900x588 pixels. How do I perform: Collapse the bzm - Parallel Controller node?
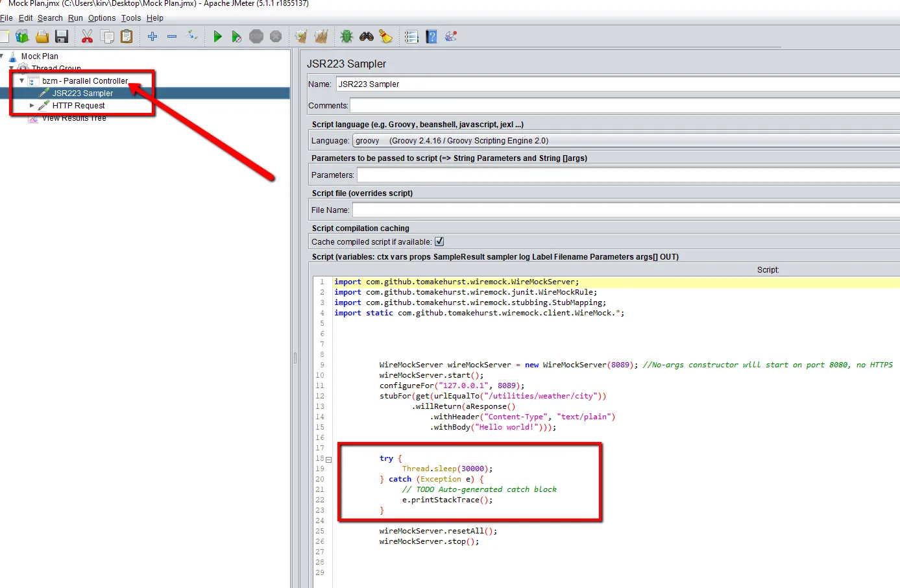point(21,81)
